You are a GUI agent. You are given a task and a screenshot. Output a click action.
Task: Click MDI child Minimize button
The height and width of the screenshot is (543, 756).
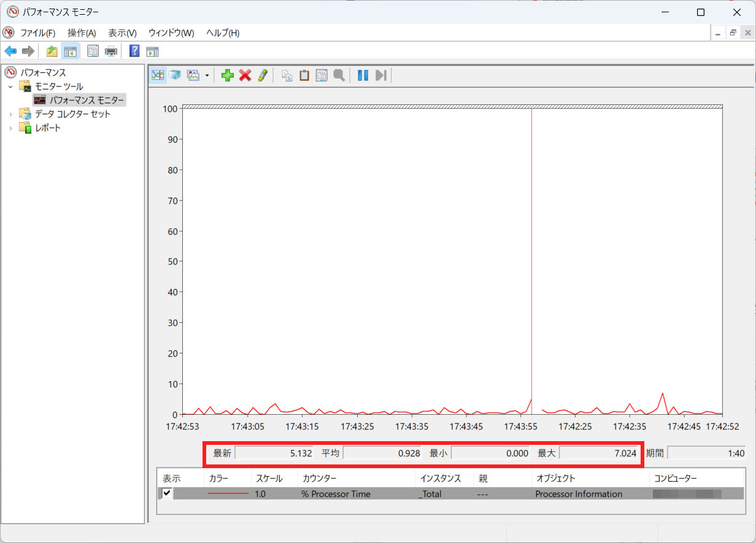pos(719,33)
